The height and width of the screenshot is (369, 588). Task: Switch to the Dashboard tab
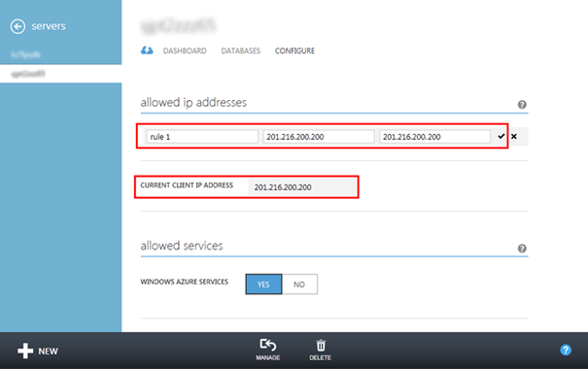[x=185, y=50]
